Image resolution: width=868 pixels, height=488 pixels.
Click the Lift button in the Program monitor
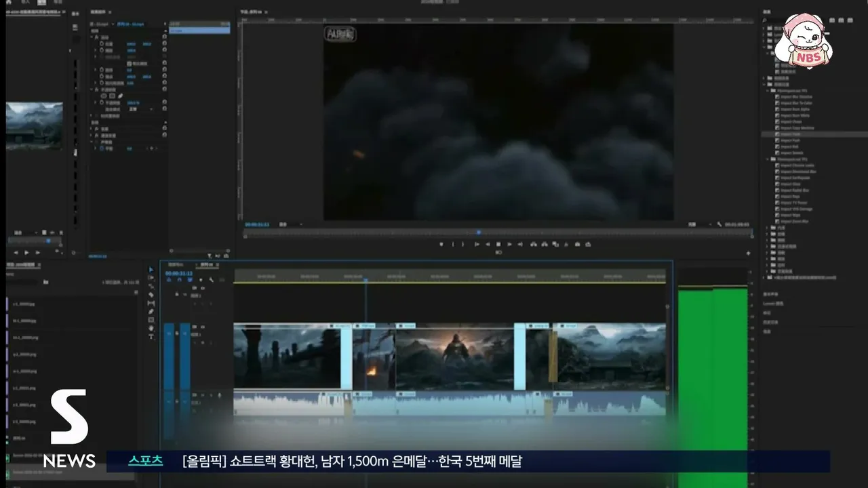(534, 244)
